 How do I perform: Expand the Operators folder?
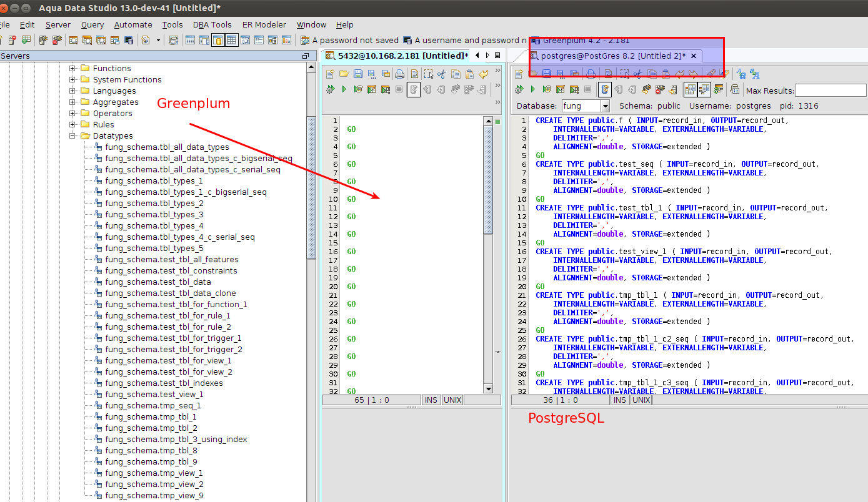pos(72,113)
